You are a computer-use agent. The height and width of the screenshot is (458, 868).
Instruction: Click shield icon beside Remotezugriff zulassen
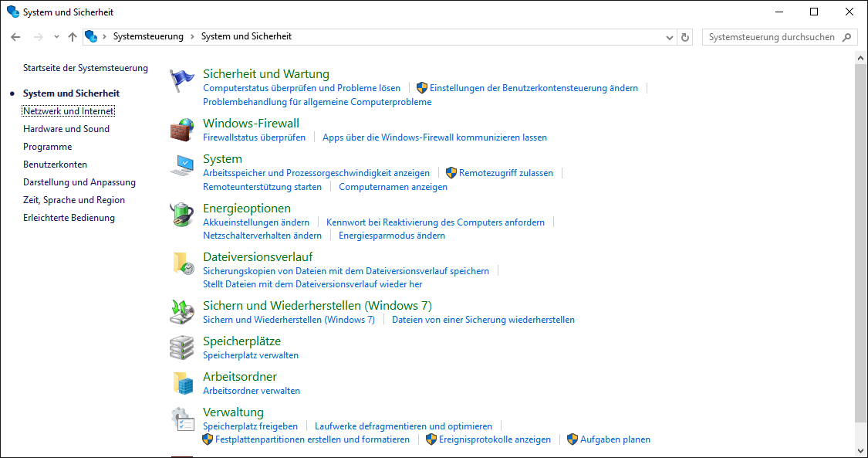click(451, 173)
